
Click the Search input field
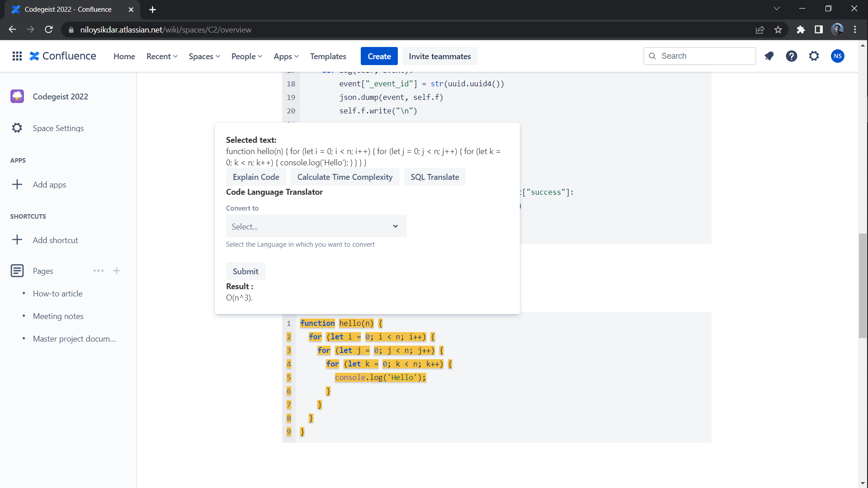click(700, 56)
